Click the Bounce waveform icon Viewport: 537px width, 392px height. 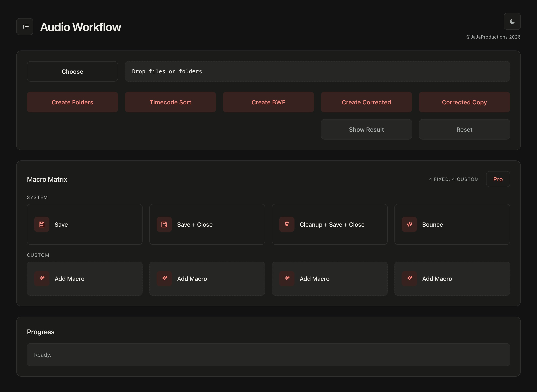tap(409, 224)
